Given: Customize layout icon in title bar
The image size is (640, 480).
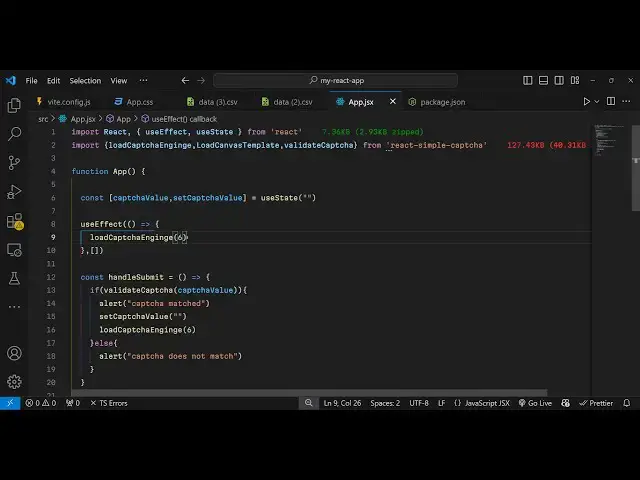Looking at the screenshot, I should [x=575, y=80].
